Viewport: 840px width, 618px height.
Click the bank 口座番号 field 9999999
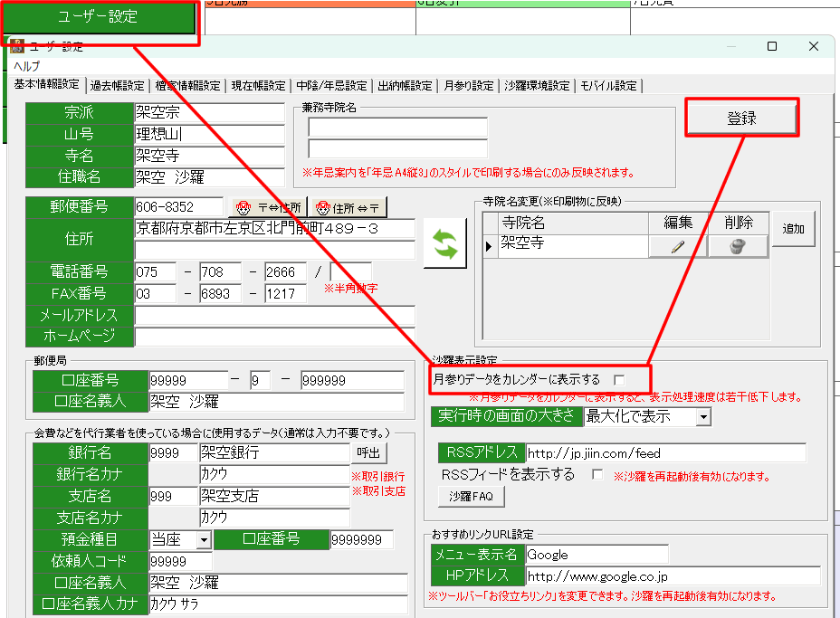(361, 540)
